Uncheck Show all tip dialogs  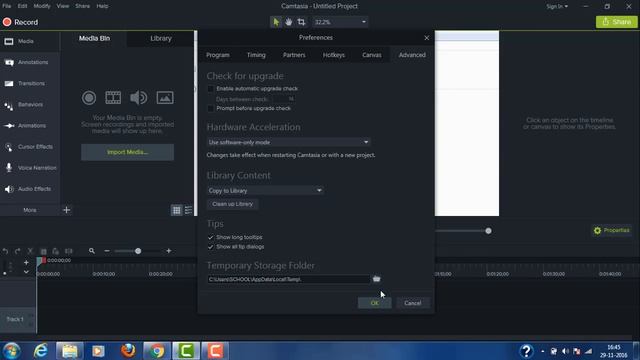pos(211,247)
